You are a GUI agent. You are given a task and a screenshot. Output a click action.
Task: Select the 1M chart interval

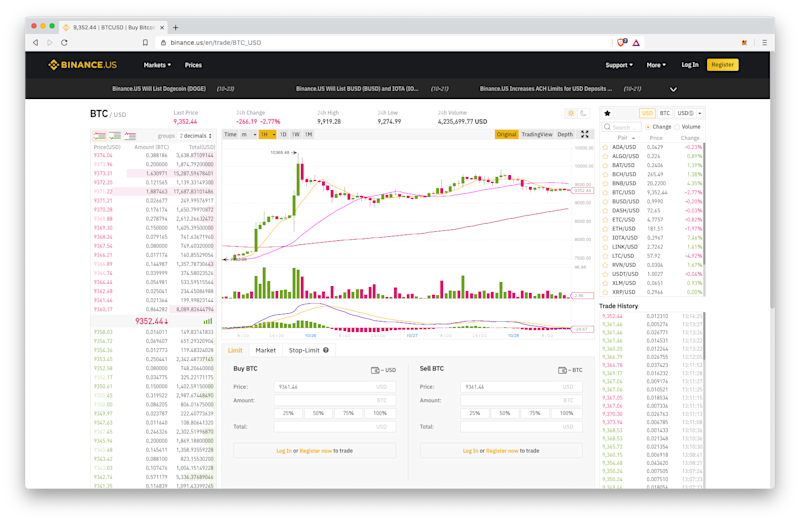click(x=309, y=134)
